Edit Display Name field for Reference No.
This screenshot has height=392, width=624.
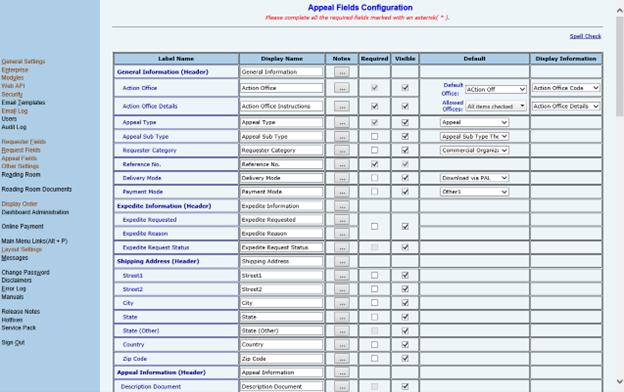coord(281,164)
